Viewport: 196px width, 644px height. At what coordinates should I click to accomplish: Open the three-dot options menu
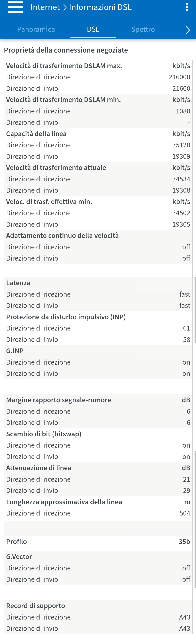click(x=187, y=7)
